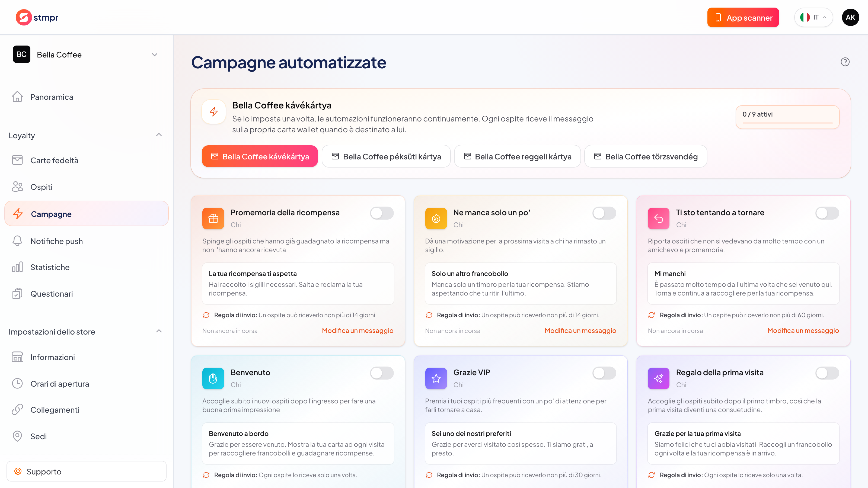This screenshot has width=868, height=488.
Task: Click the phone icon in App scanner button
Action: [x=718, y=18]
